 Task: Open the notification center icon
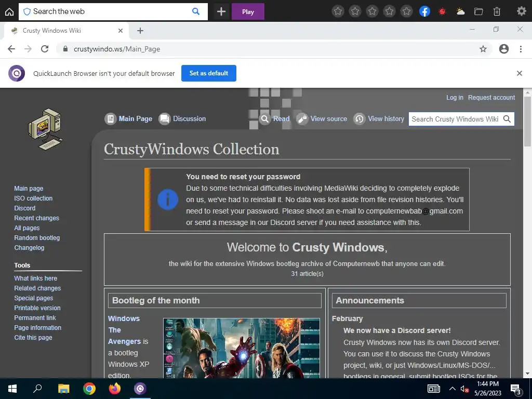(x=516, y=389)
